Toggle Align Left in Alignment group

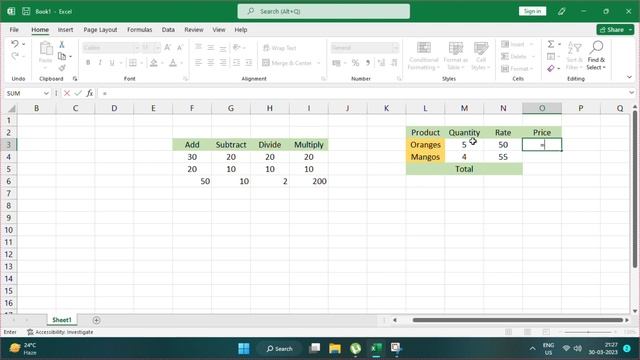(198, 63)
